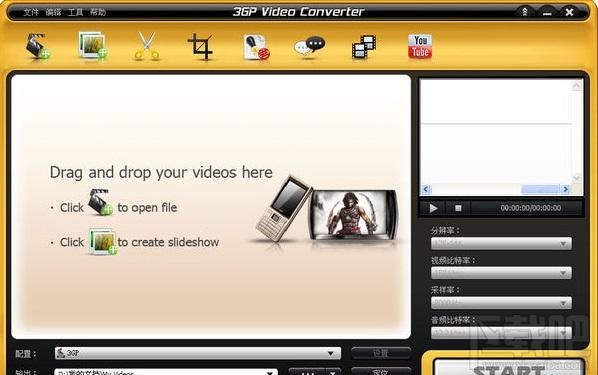This screenshot has height=375, width=598.
Task: Click the START convert button
Action: point(509,367)
